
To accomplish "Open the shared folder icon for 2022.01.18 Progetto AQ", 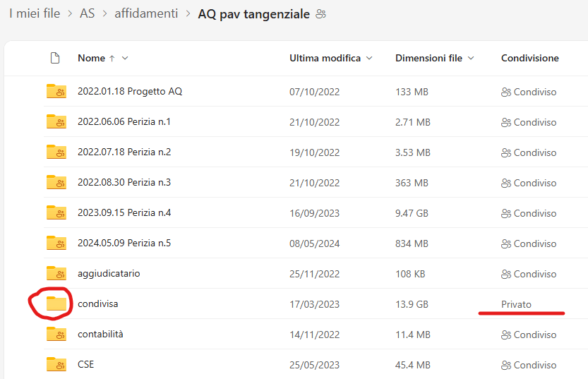I will pyautogui.click(x=56, y=91).
